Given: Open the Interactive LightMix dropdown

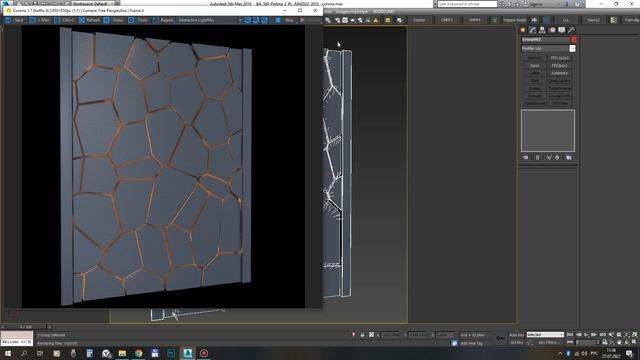Looking at the screenshot, I should coord(209,20).
